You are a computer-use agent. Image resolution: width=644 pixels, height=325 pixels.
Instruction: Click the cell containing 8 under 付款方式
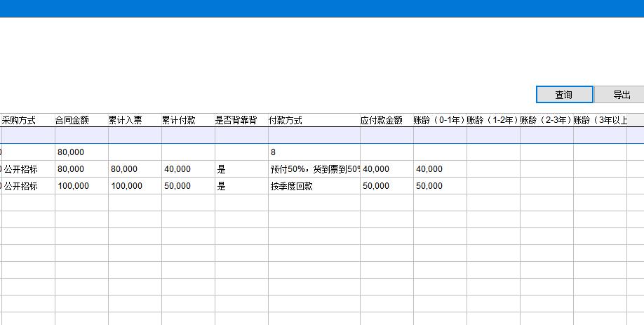314,152
